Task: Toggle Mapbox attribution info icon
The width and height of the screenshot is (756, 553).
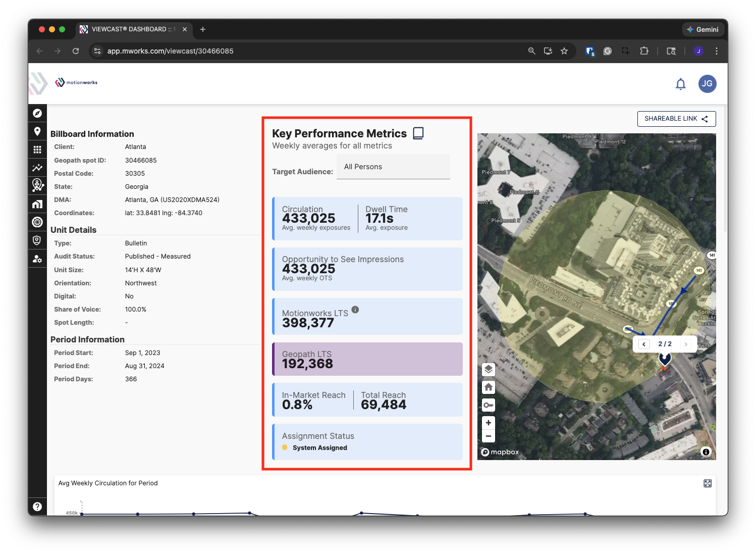Action: 706,451
